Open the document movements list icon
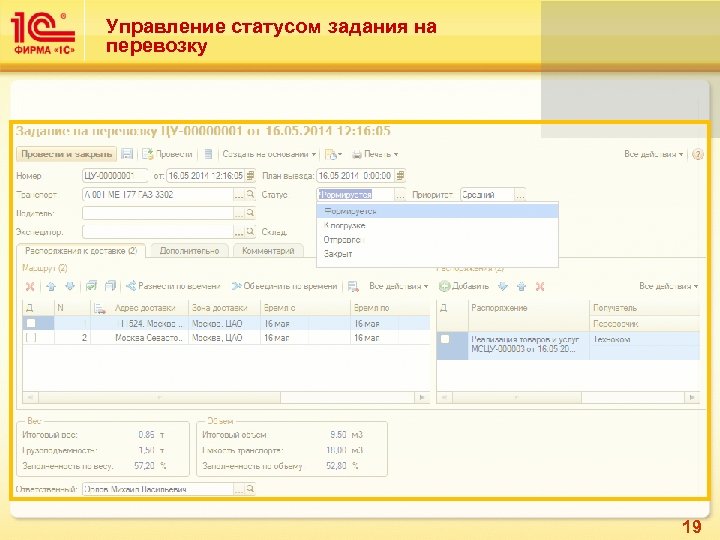The height and width of the screenshot is (540, 720). point(208,154)
